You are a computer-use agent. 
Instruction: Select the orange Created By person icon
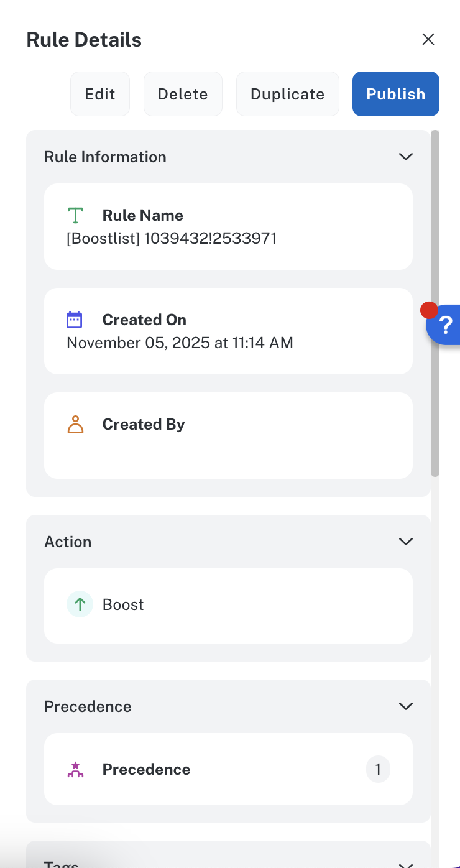pyautogui.click(x=75, y=424)
